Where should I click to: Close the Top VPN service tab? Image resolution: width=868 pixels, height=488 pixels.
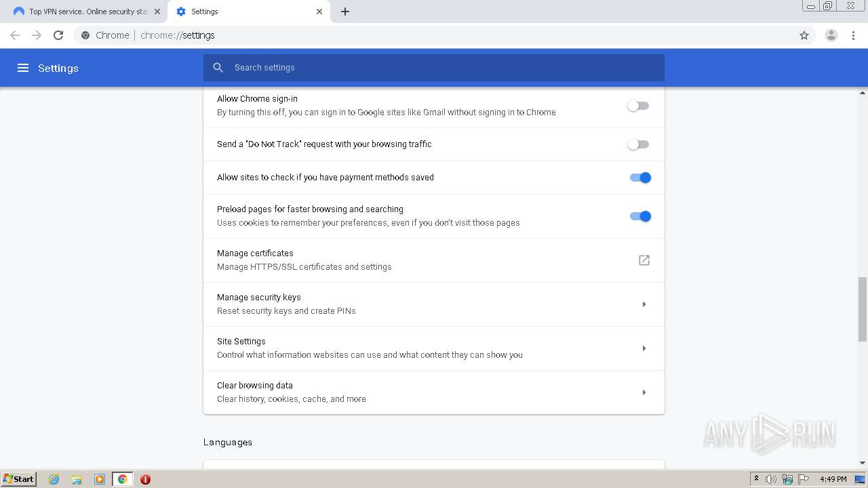[157, 12]
